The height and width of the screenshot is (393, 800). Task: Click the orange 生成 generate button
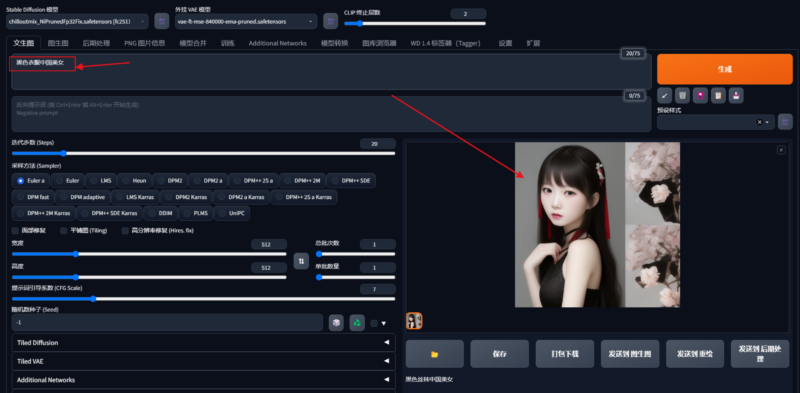tap(725, 69)
